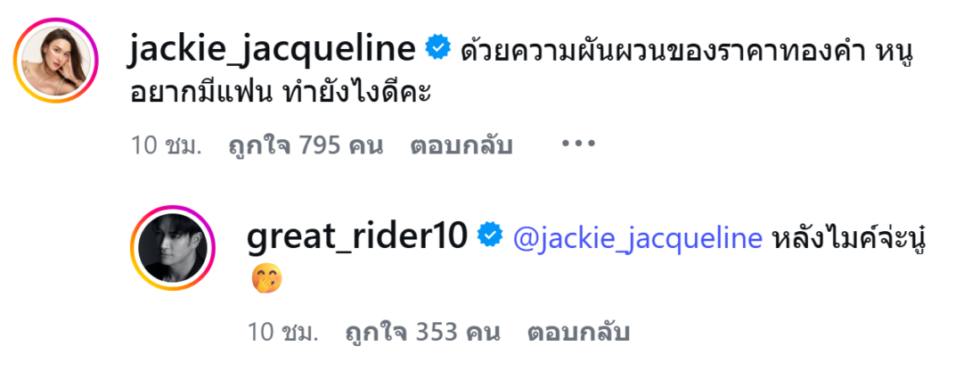Image resolution: width=980 pixels, height=372 pixels.
Task: Click verified badge next to jackie_jacqueline
Action: pyautogui.click(x=438, y=49)
